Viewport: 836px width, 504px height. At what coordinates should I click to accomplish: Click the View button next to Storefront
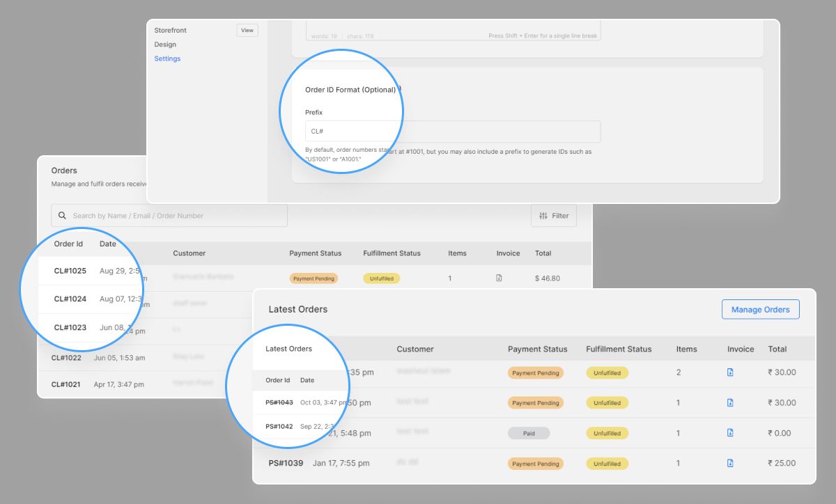coord(247,30)
